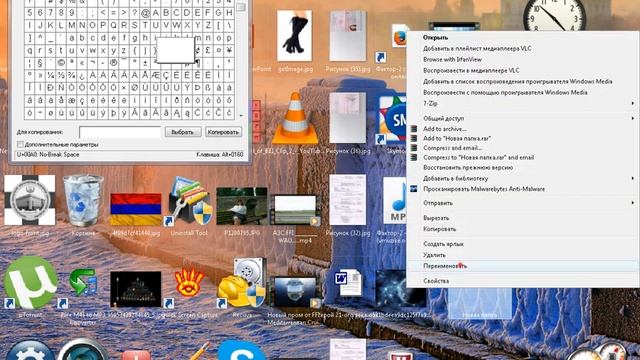Choose Свойства in the context menu
Image resolution: width=640 pixels, height=360 pixels.
coord(522,281)
